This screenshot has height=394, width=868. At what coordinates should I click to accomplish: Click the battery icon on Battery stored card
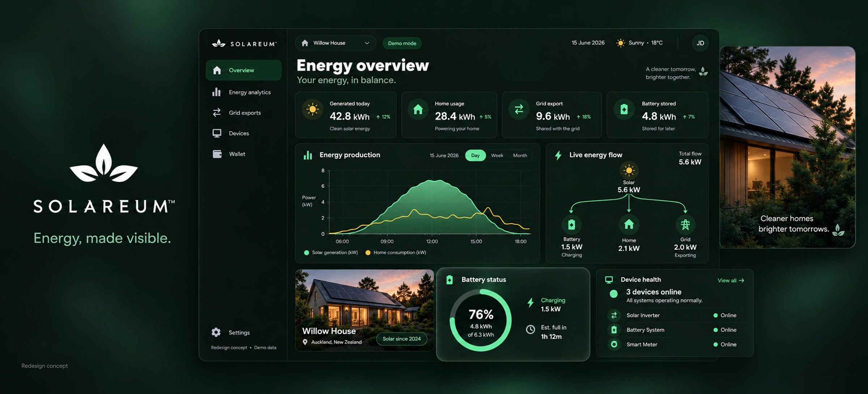coord(624,109)
